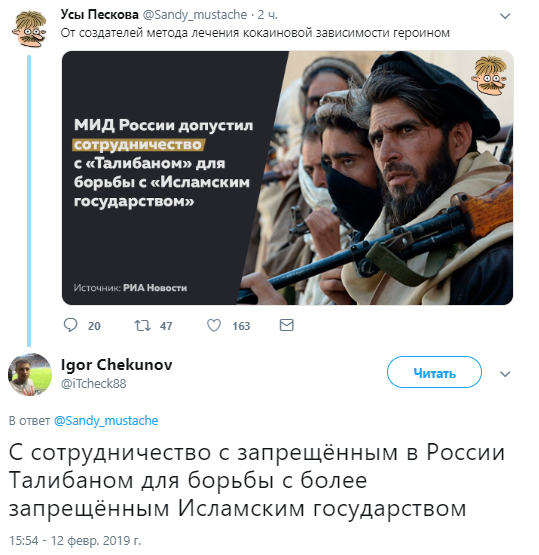Open the @iTcheck88 handle
Viewport: 539px width, 555px height.
pyautogui.click(x=93, y=383)
